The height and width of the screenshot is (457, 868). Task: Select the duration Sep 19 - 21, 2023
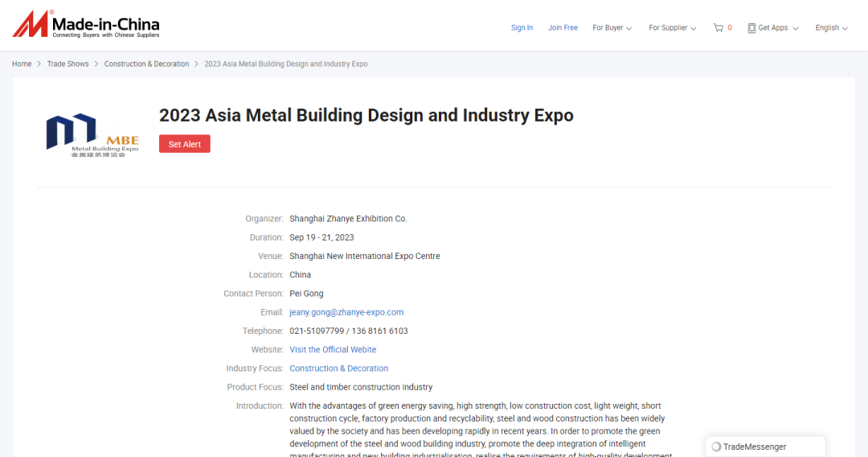pos(321,237)
